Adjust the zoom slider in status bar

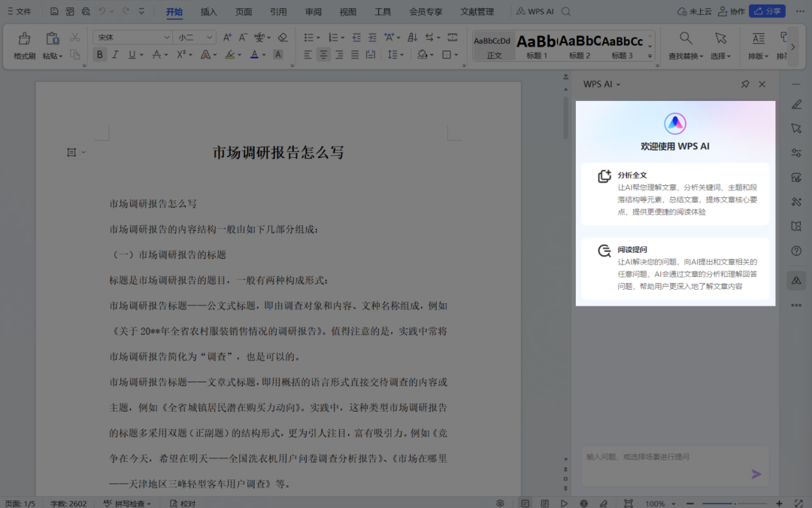735,503
